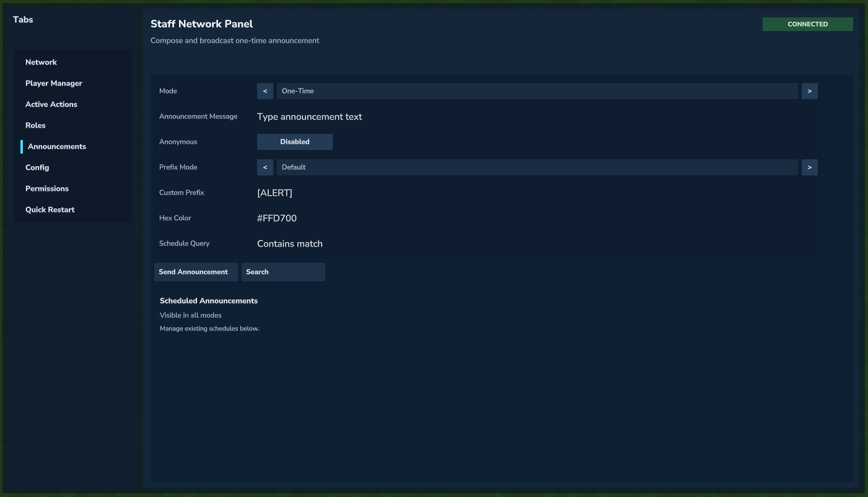Click the Mode next arrow button

(809, 91)
